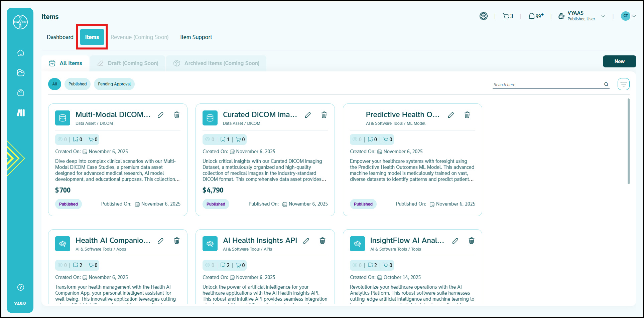Delete the InsightFlow AI Analytics item

coord(471,241)
